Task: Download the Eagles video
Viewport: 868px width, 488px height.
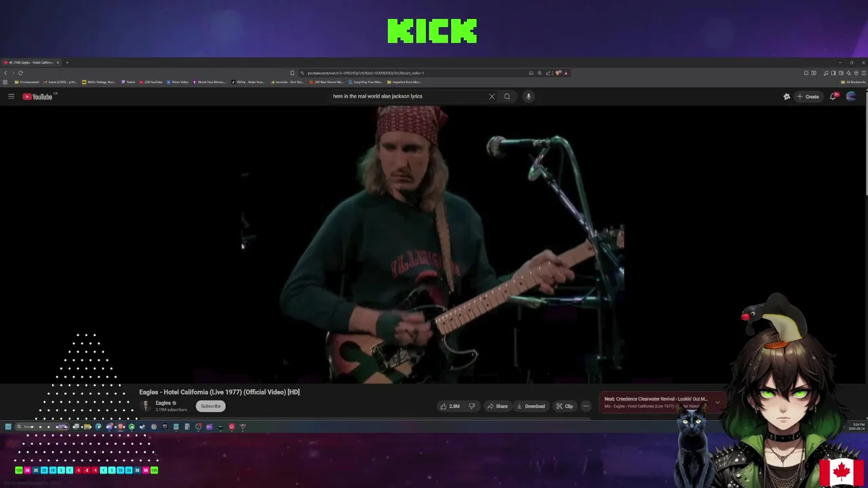Action: pos(530,406)
